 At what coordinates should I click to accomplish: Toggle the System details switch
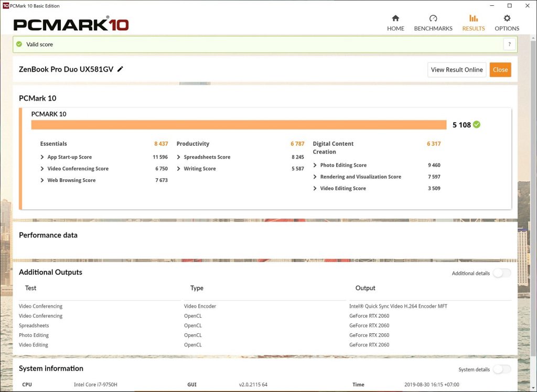coord(502,369)
